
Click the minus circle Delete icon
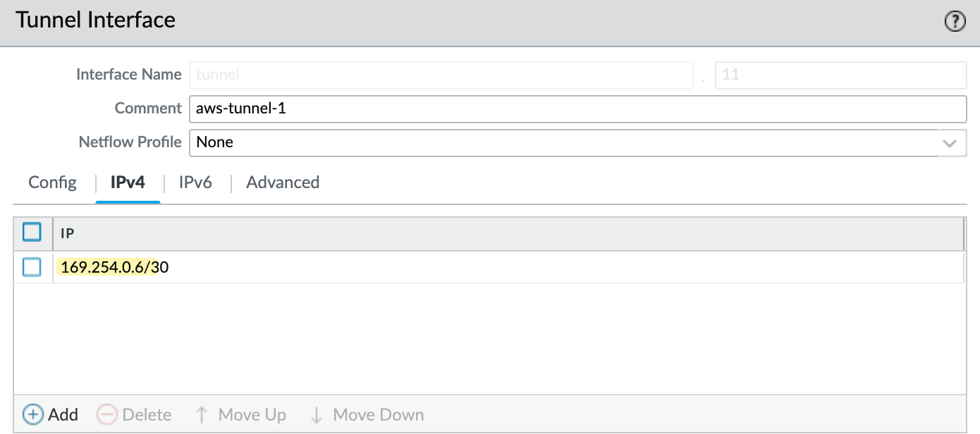pyautogui.click(x=107, y=414)
